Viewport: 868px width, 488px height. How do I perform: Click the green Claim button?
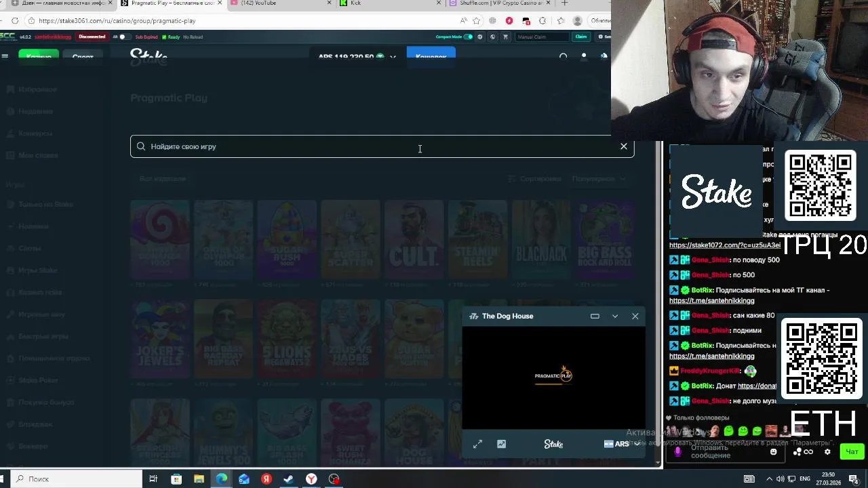coord(581,37)
